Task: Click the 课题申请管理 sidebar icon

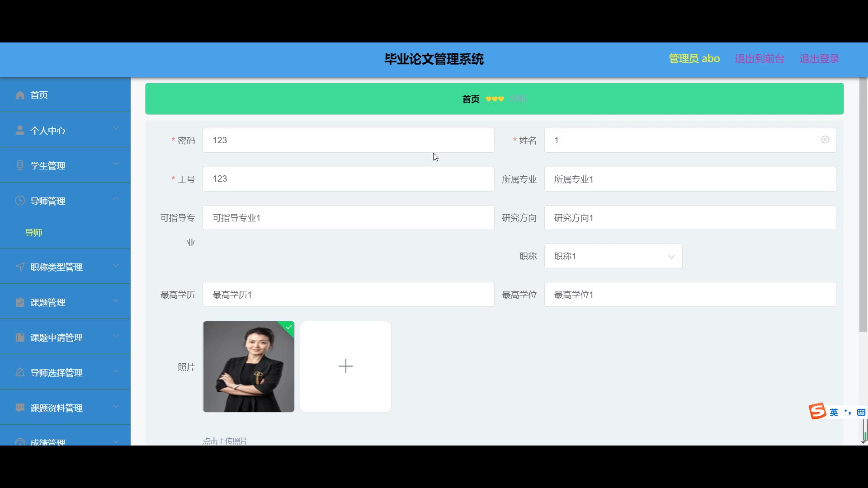Action: pyautogui.click(x=20, y=337)
